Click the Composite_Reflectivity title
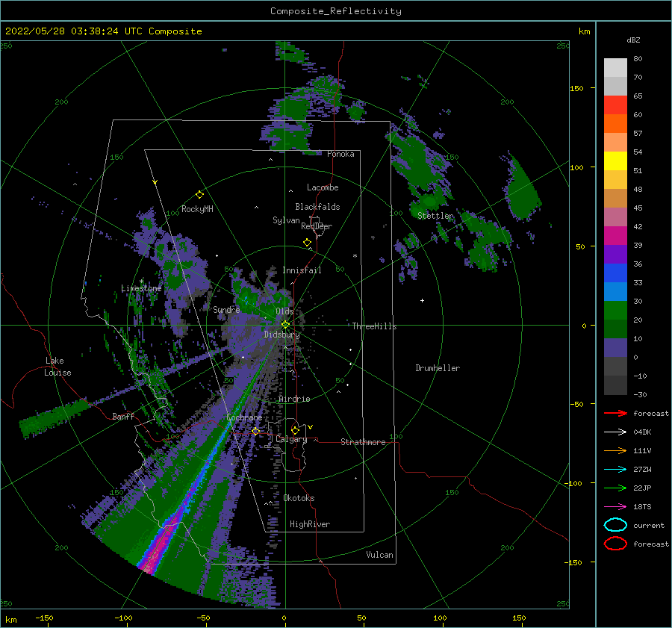 coord(335,11)
